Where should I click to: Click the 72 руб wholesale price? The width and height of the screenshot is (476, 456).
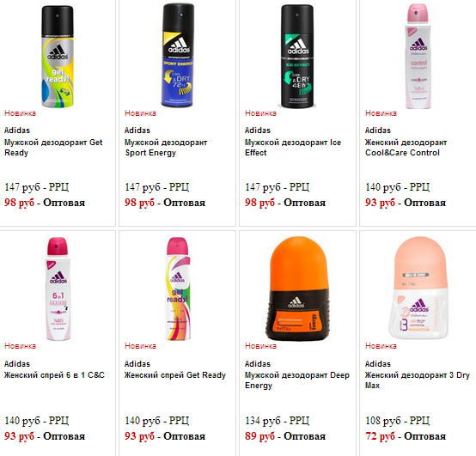click(380, 436)
